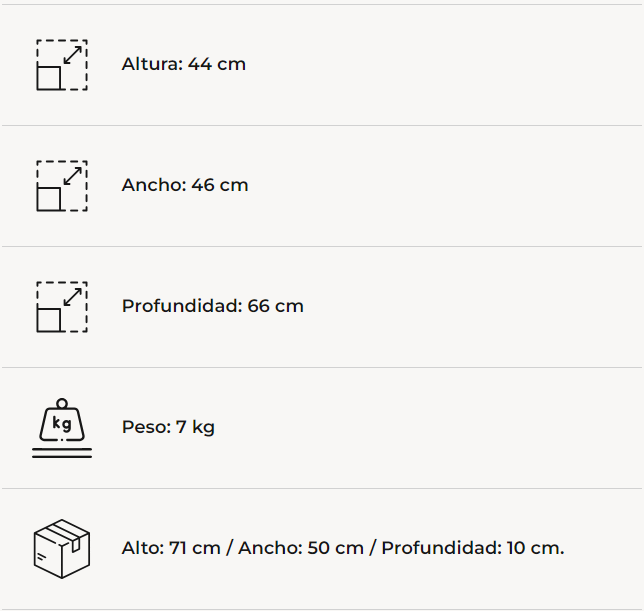
Task: Select 'Alto: 71 cm' in the package row
Action: click(x=171, y=548)
